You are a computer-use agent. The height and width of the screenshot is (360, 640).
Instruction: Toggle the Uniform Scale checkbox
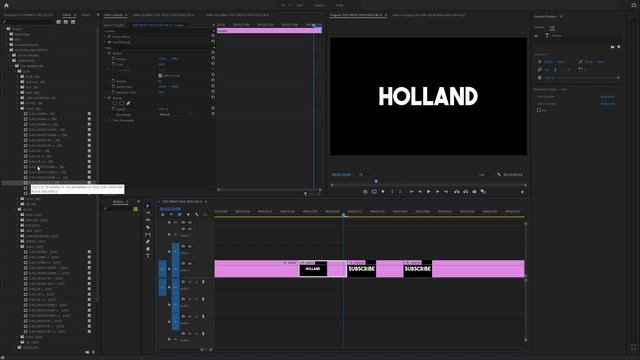pyautogui.click(x=160, y=76)
